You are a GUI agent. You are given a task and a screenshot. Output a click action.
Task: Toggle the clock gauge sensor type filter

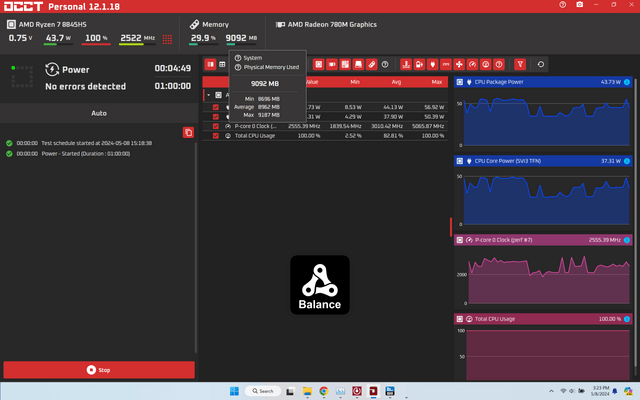click(x=472, y=64)
